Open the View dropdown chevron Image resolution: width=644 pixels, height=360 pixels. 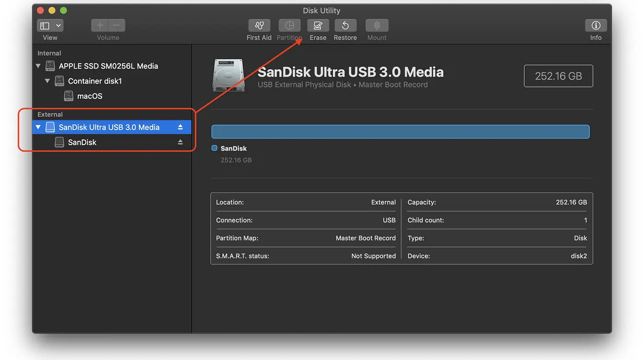click(x=58, y=26)
